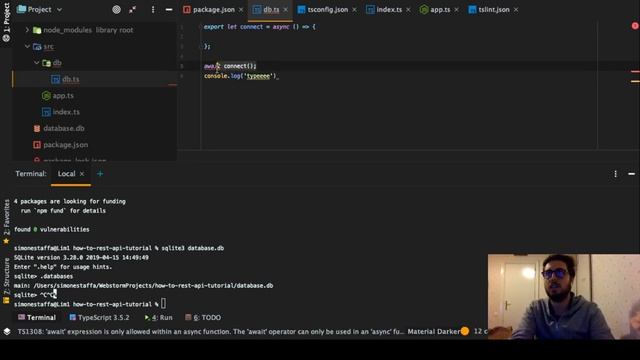This screenshot has width=640, height=360.
Task: Click Material Darker theme in status bar
Action: point(433,331)
